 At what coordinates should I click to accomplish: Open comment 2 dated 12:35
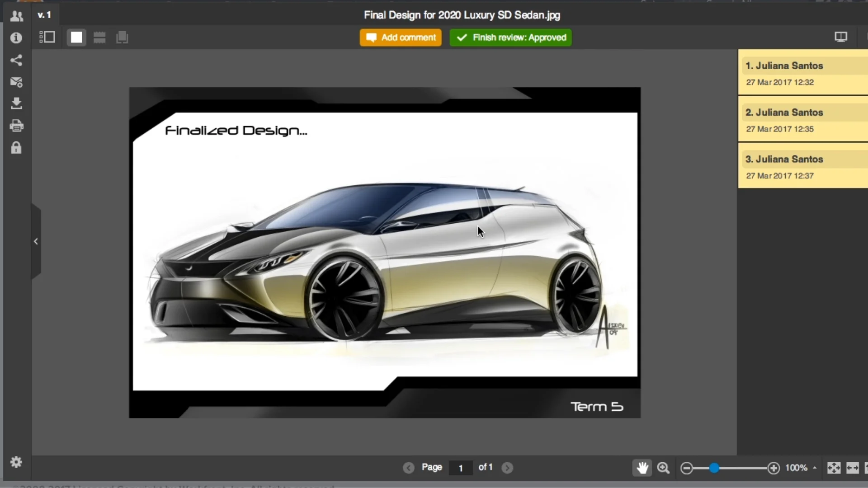click(803, 119)
